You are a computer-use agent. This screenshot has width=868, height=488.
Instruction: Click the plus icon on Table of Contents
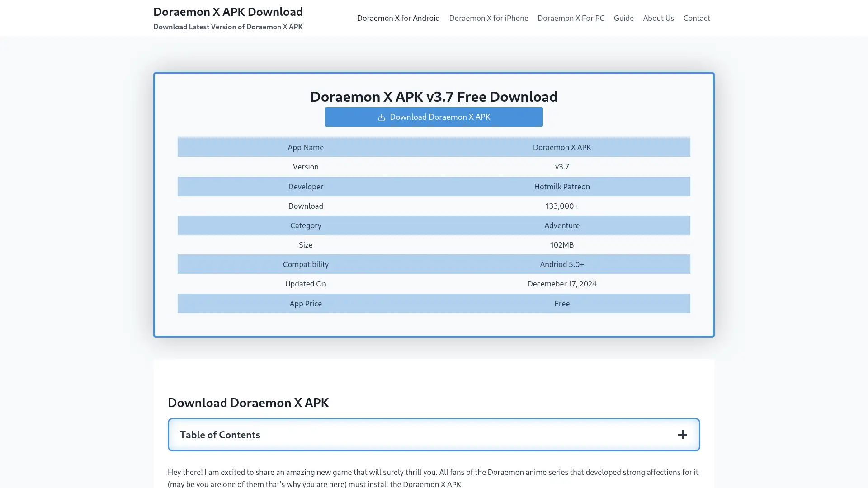683,434
